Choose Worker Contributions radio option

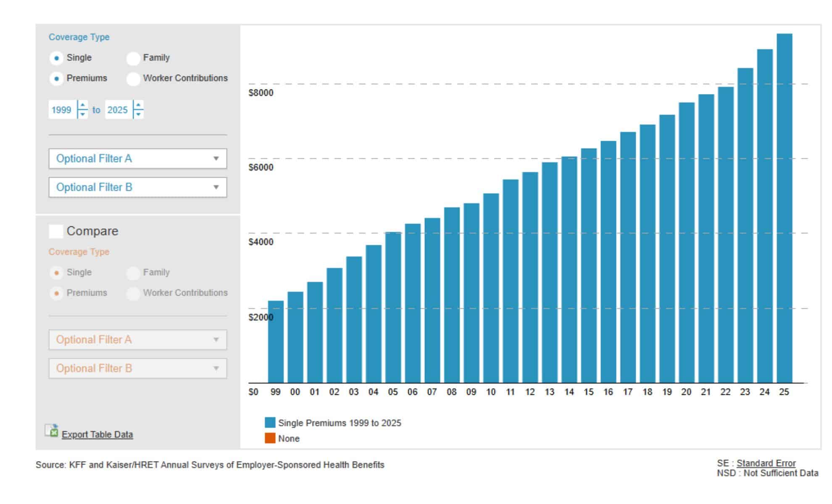click(133, 79)
